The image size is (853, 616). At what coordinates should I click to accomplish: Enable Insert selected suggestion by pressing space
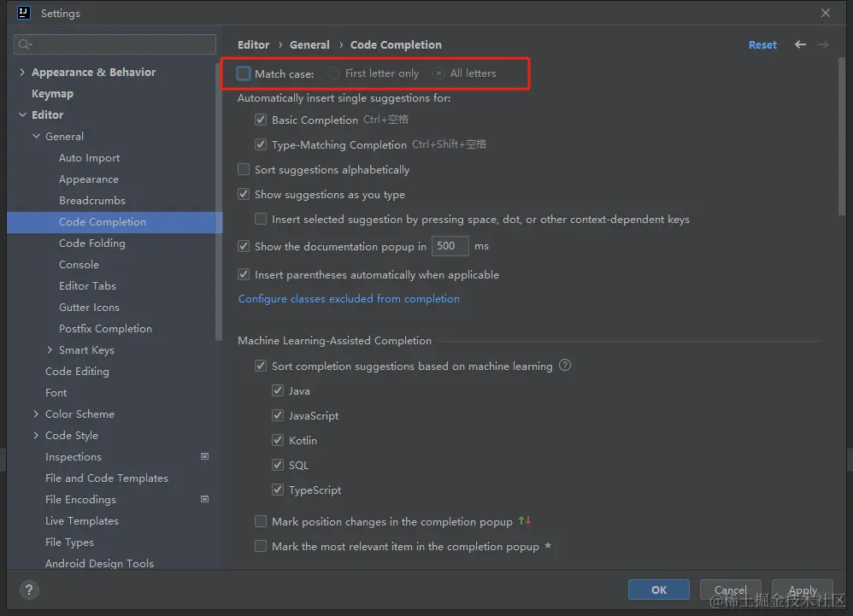[x=261, y=219]
